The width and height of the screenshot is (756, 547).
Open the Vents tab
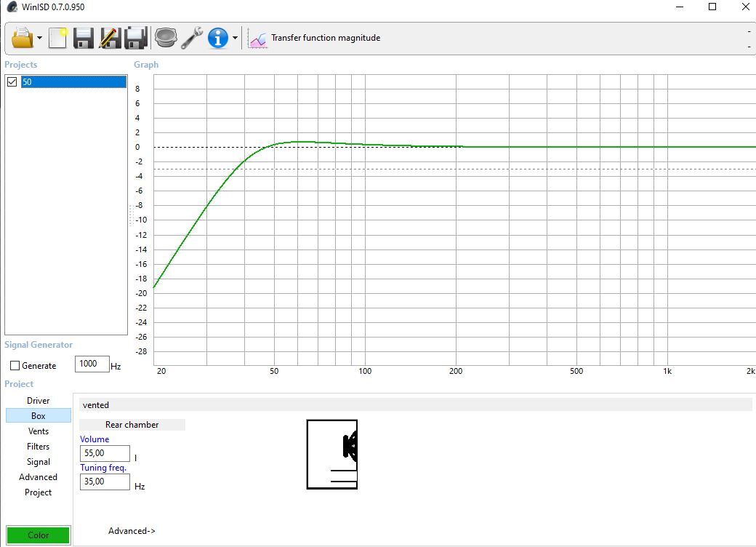point(38,431)
